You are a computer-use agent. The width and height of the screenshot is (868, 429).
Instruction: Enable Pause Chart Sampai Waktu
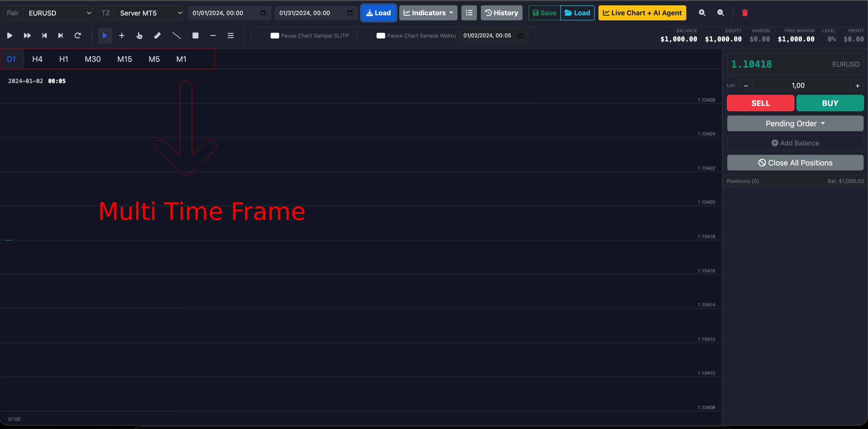coord(381,35)
